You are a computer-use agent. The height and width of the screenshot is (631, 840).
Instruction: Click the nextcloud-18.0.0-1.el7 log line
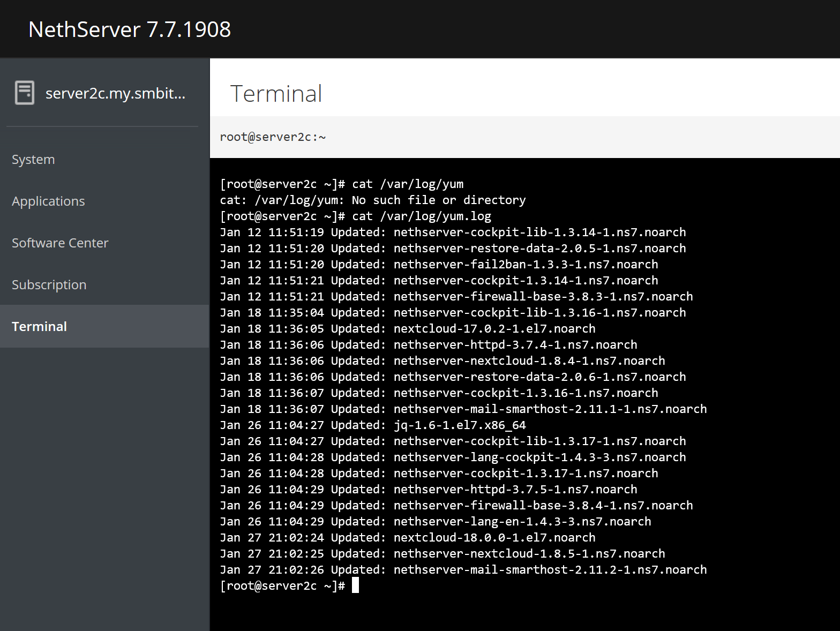click(408, 537)
